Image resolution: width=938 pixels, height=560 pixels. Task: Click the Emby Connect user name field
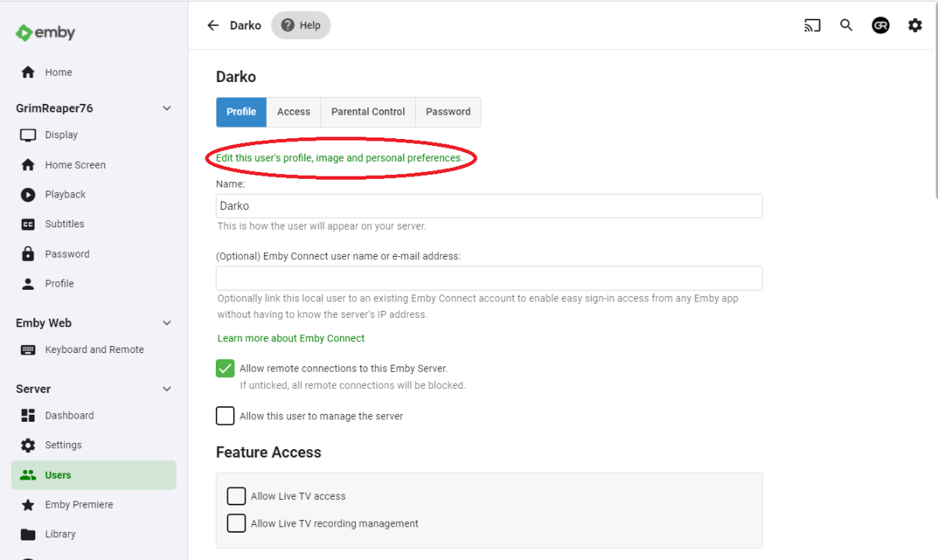(489, 278)
